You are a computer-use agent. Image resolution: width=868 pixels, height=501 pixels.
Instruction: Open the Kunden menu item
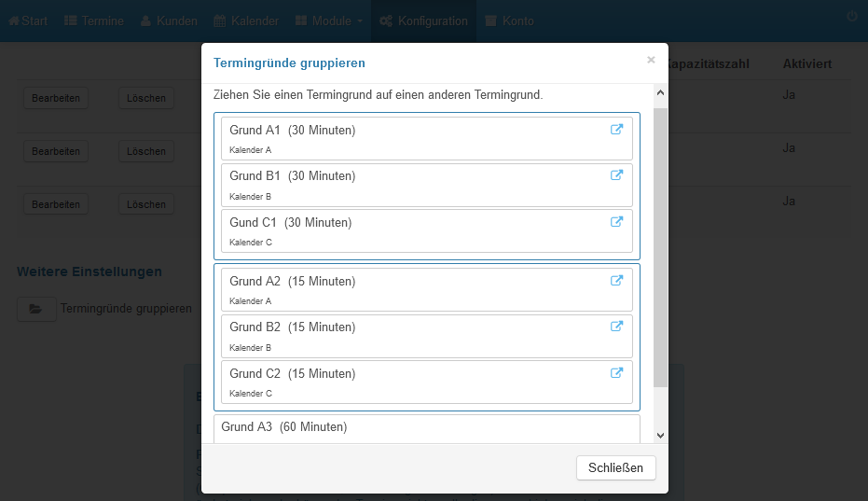[169, 21]
